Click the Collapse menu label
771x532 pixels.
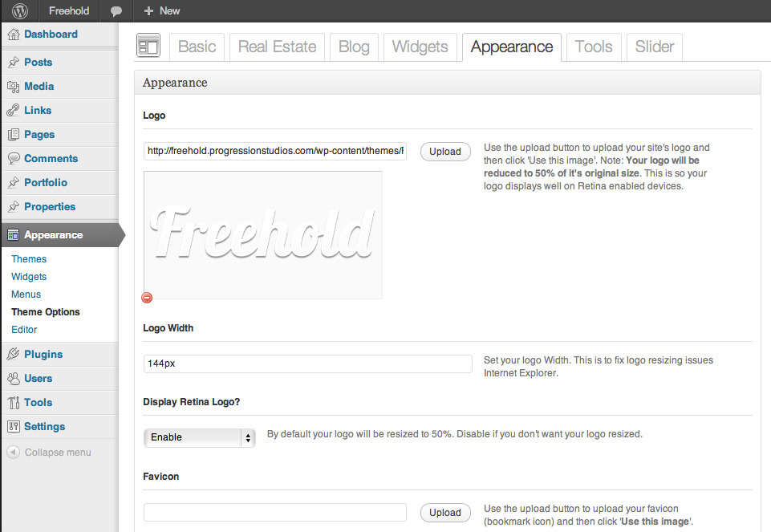[58, 453]
